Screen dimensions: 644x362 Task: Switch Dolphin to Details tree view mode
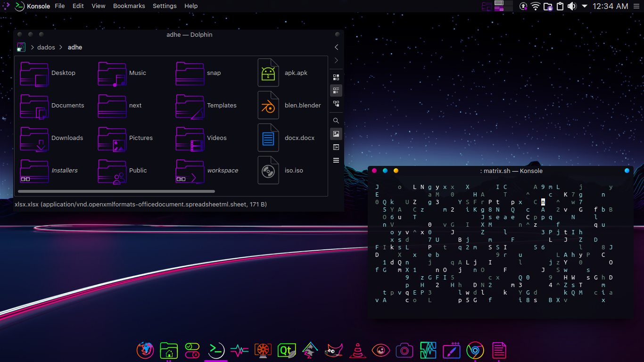point(336,104)
